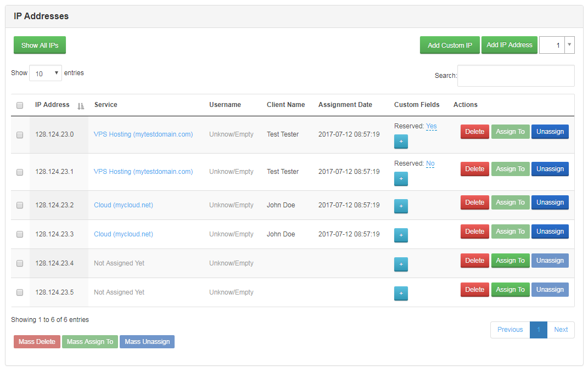Check the box for IP 128.124.23.0
Viewport: 588px width, 373px height.
pyautogui.click(x=20, y=135)
